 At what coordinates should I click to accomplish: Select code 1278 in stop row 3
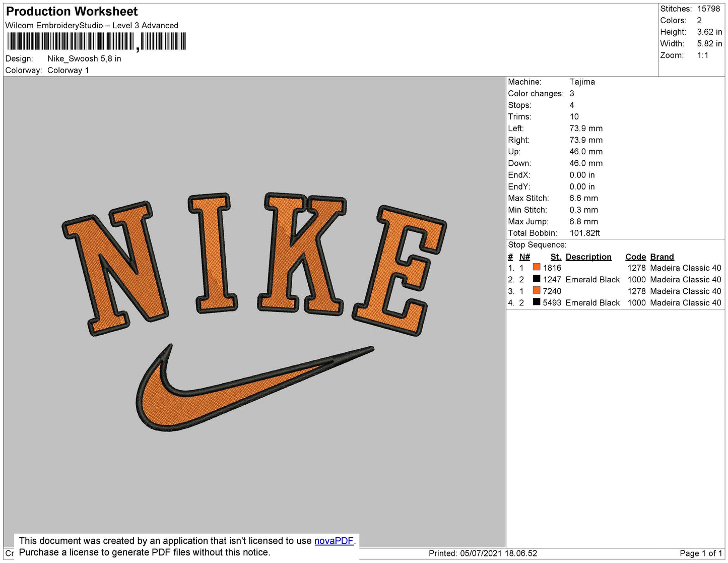[636, 291]
